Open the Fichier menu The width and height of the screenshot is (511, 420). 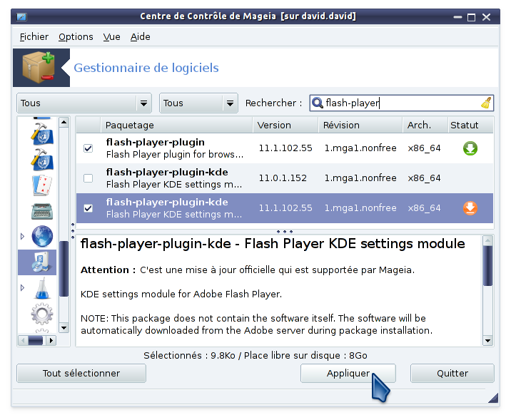tap(34, 37)
